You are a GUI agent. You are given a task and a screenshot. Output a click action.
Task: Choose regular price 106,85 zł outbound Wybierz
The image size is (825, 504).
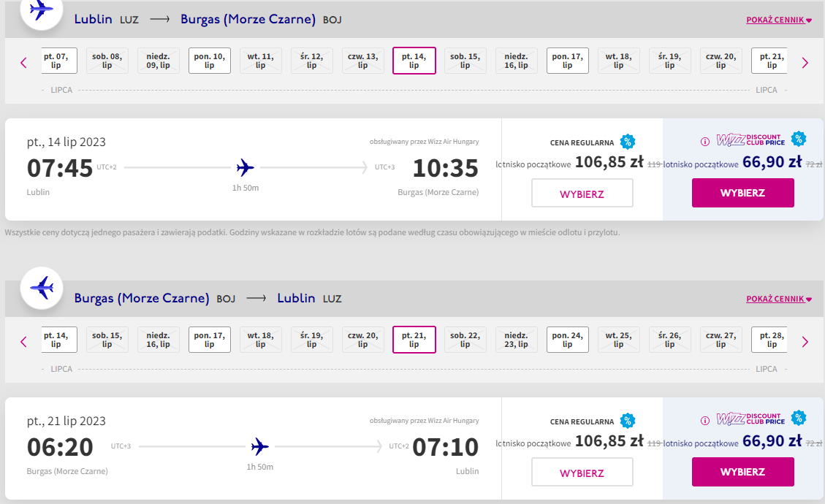coord(582,193)
